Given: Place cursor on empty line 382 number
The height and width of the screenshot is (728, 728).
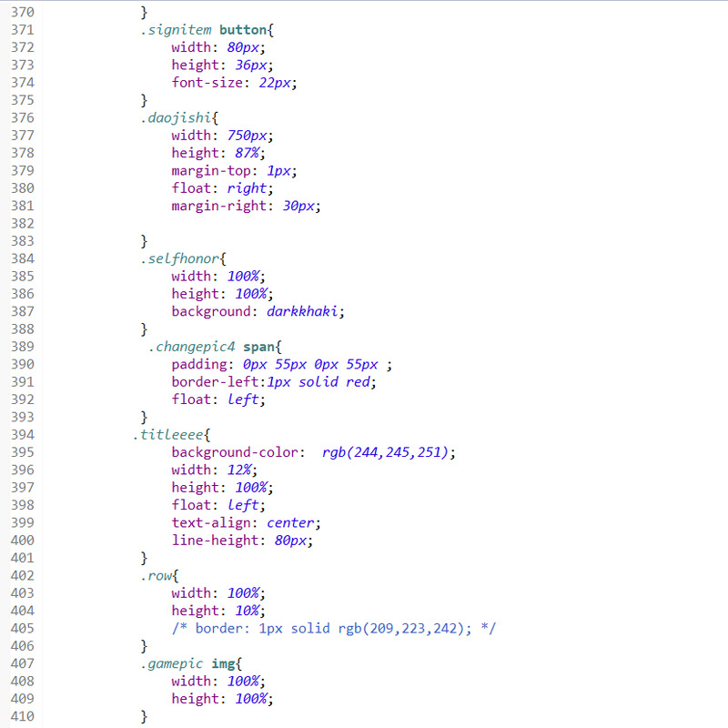Looking at the screenshot, I should click(x=22, y=223).
